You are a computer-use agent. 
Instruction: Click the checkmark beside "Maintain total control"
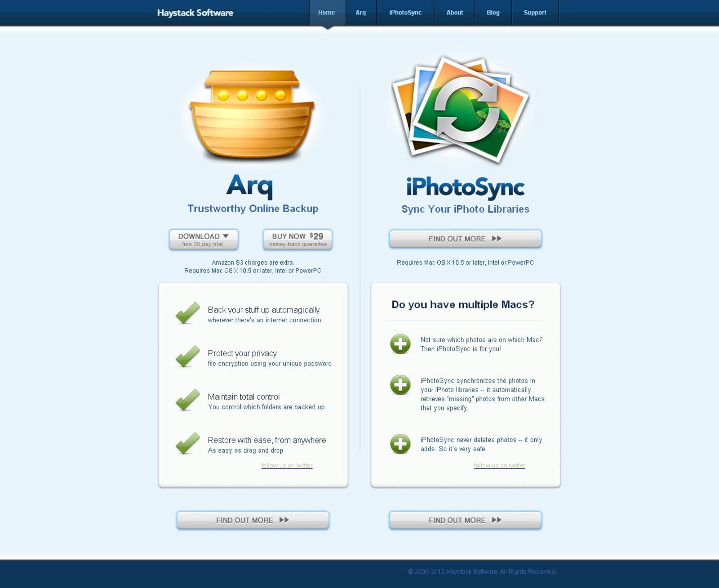pyautogui.click(x=187, y=400)
